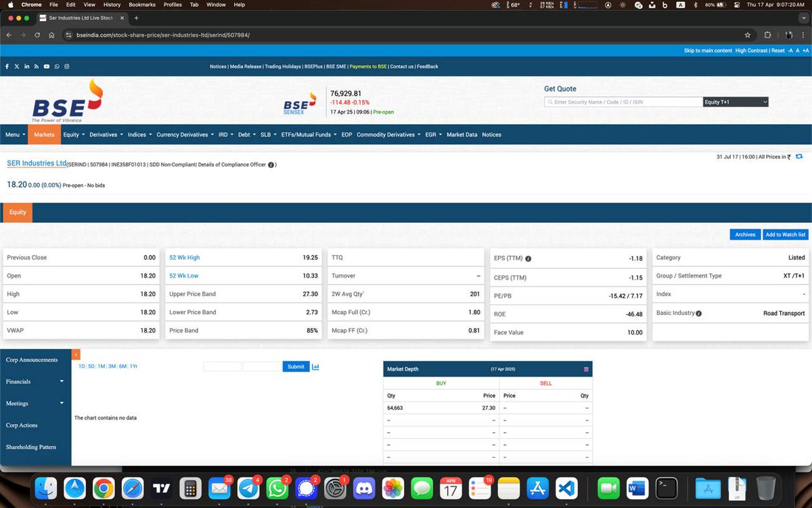Open BSE WhatsApp icon

click(x=57, y=66)
